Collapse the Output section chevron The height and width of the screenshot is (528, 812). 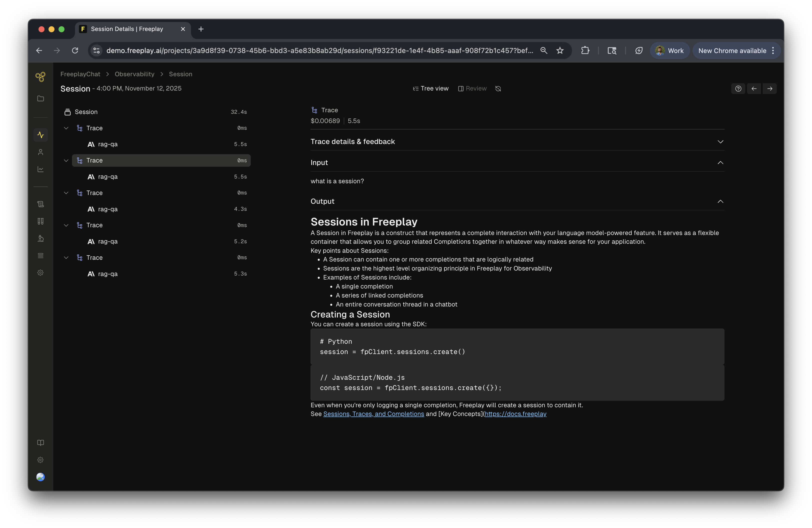point(720,201)
